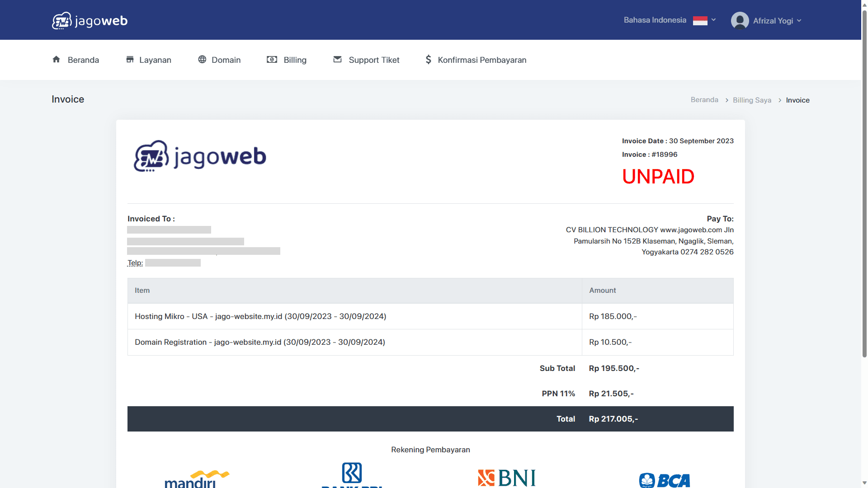This screenshot has width=868, height=488.
Task: Click the jagoweb logo in header
Action: coord(90,21)
